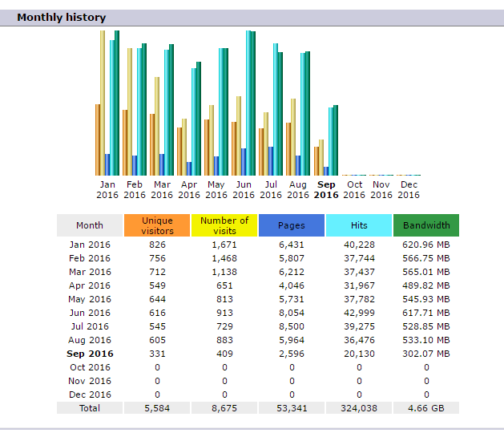Select the Number of visits column header
Image resolution: width=504 pixels, height=437 pixels.
[224, 225]
